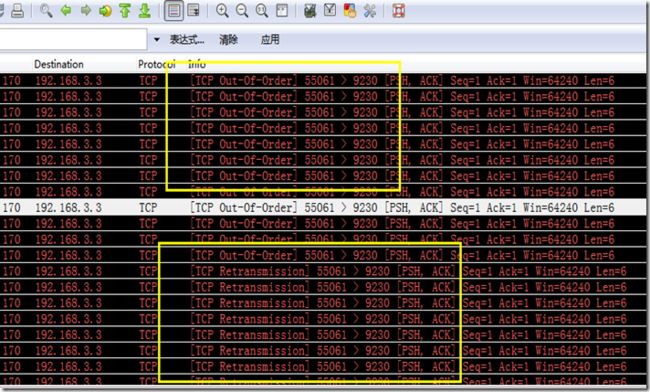Reset zoom to normal size

(x=262, y=11)
